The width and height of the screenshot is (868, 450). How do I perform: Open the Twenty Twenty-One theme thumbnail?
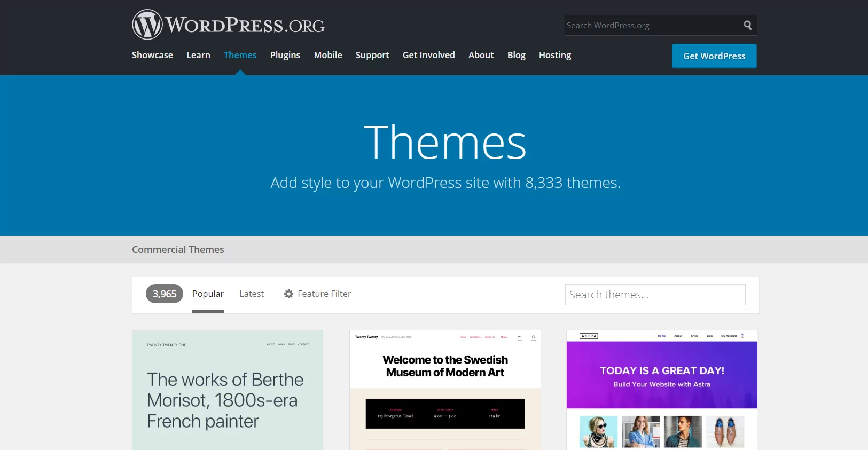[x=228, y=390]
